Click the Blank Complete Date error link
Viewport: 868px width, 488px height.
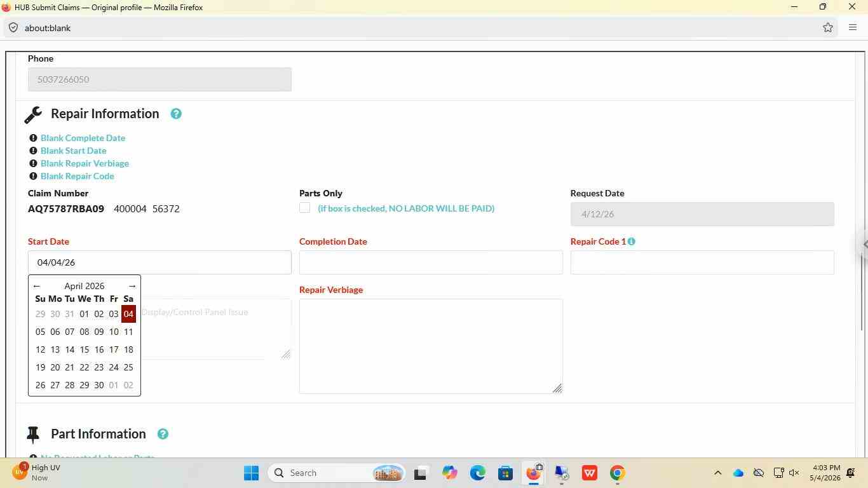[83, 138]
